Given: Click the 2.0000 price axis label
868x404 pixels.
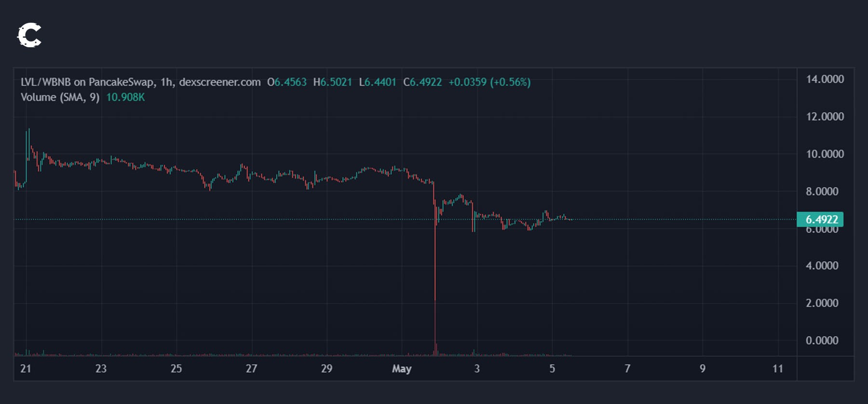Looking at the screenshot, I should point(822,303).
